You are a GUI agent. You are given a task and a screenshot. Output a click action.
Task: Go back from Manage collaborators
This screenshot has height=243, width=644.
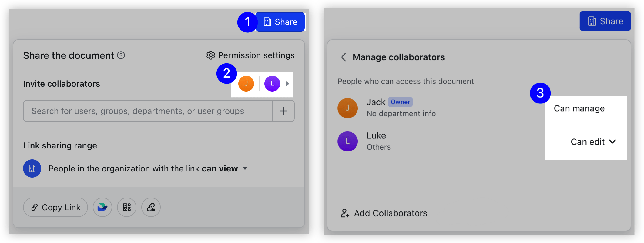(x=344, y=57)
